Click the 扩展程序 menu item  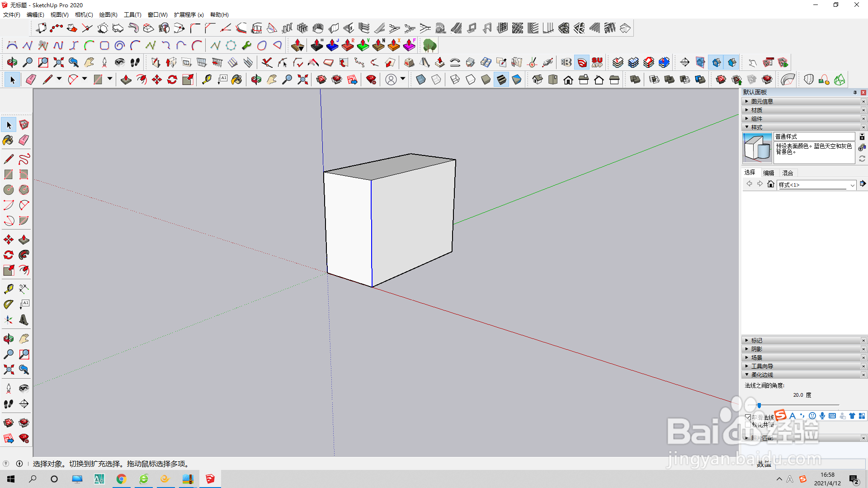coord(189,15)
